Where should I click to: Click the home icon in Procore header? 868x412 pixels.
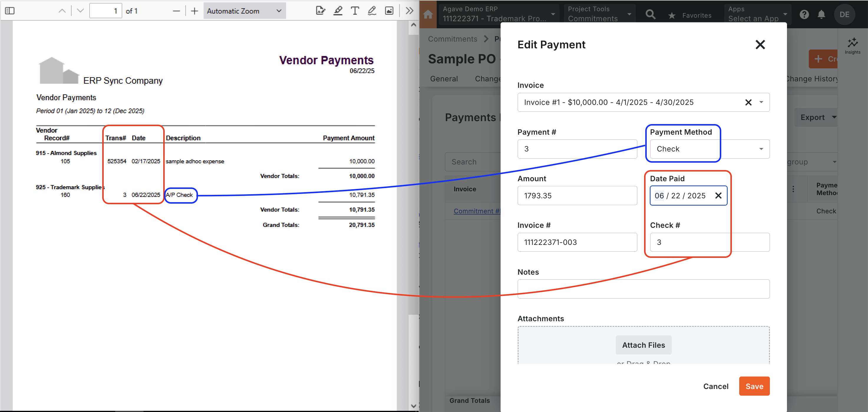coord(428,14)
